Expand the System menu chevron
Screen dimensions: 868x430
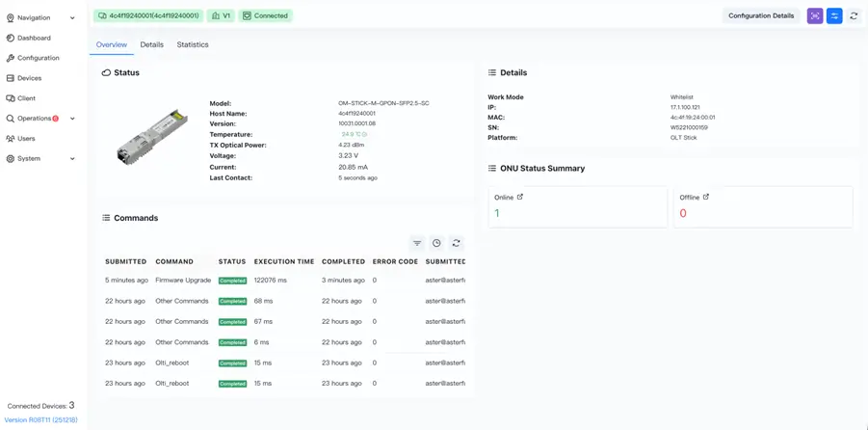tap(72, 158)
